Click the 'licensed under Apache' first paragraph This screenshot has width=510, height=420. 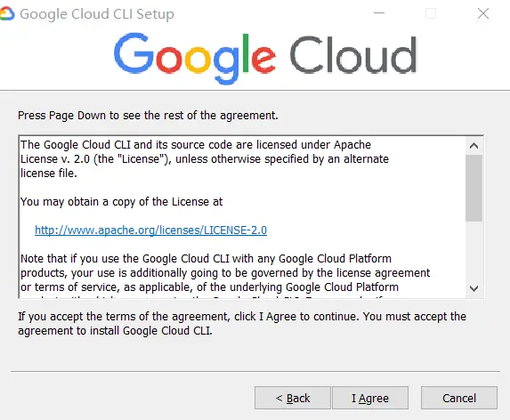205,159
